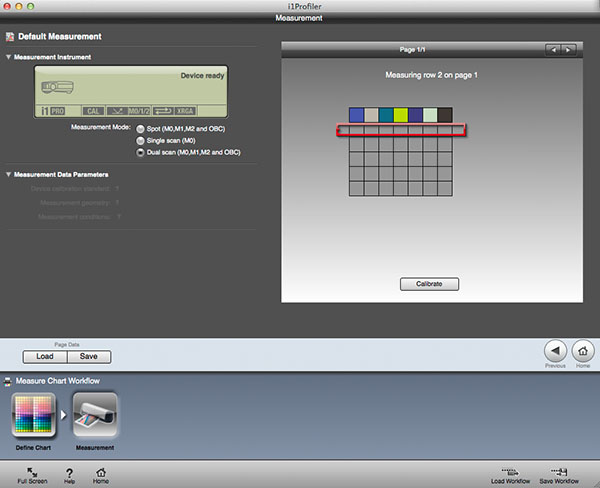Screen dimensions: 600x488
Task: Click the pale green measured patch
Action: [x=430, y=115]
